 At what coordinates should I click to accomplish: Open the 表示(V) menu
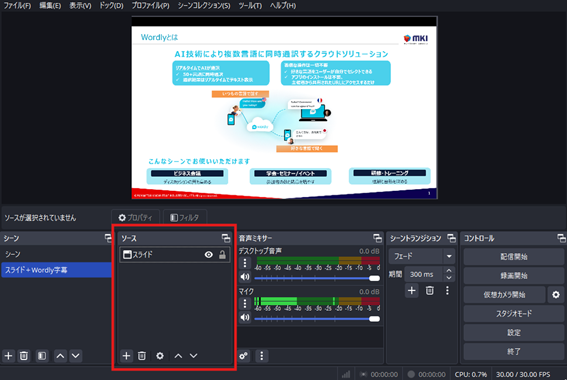point(80,6)
